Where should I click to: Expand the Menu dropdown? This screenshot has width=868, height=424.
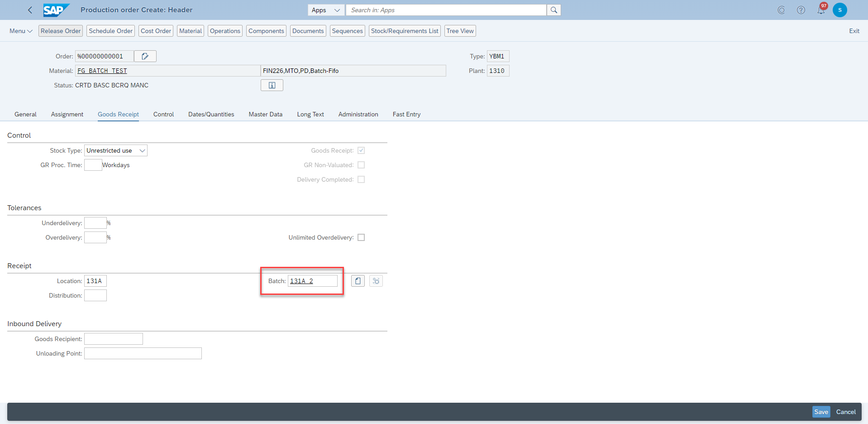click(21, 31)
